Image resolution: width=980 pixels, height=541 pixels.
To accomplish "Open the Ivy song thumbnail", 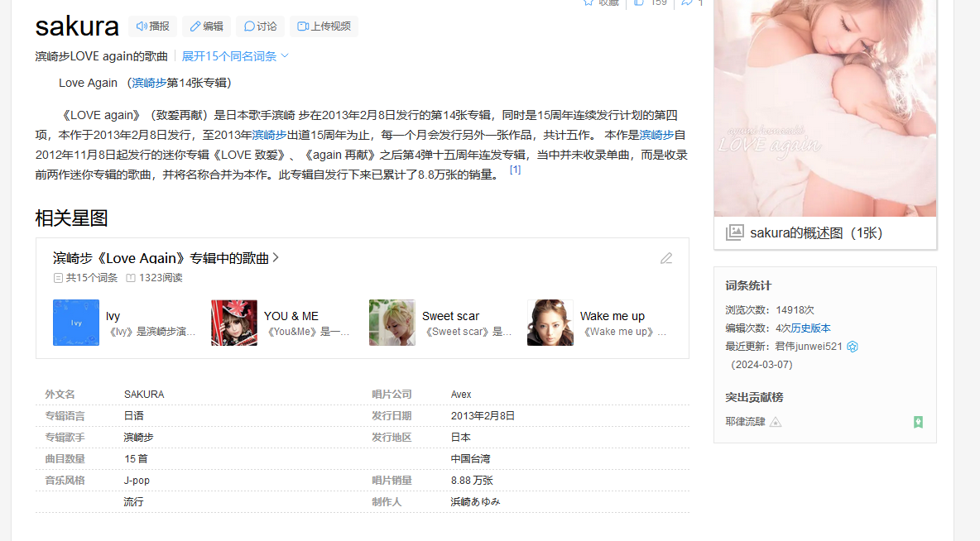I will 76,323.
